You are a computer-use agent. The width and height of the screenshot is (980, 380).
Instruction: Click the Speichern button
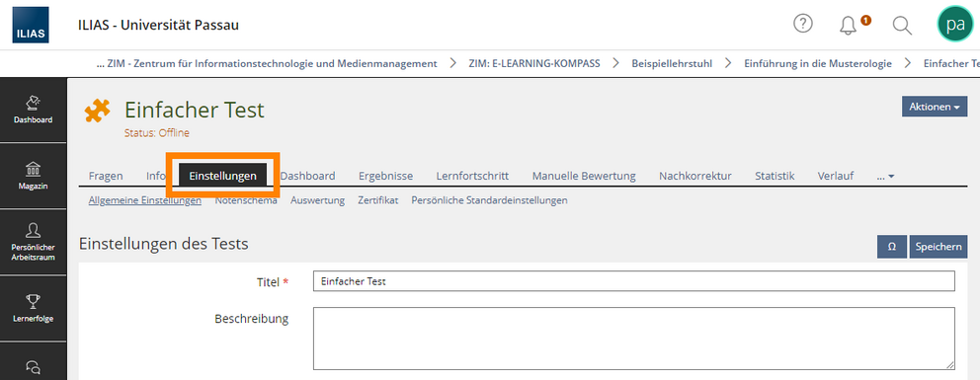pyautogui.click(x=939, y=247)
